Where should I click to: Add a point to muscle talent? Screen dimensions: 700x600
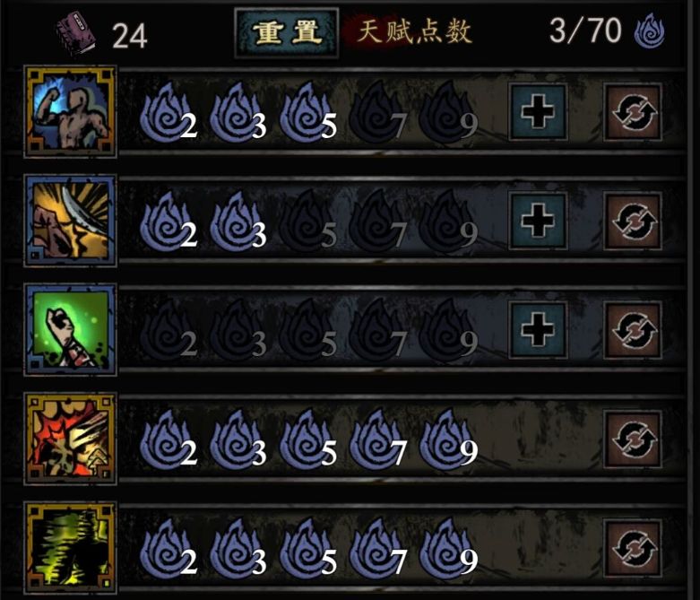(538, 111)
